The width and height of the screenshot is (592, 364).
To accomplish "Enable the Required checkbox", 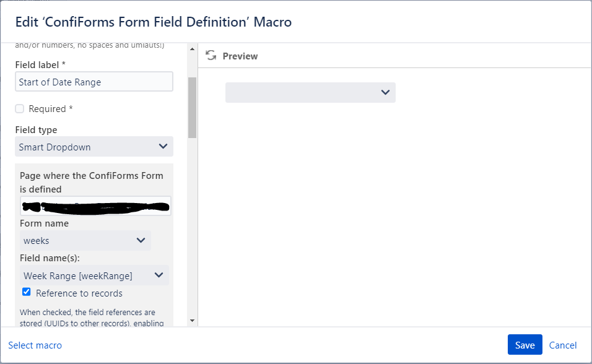I will click(19, 108).
